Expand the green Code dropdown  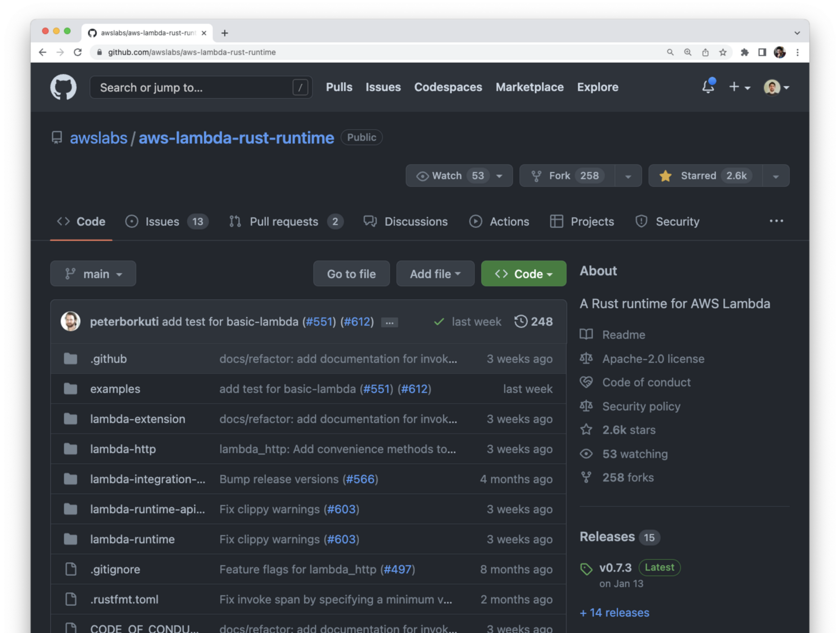pos(523,274)
